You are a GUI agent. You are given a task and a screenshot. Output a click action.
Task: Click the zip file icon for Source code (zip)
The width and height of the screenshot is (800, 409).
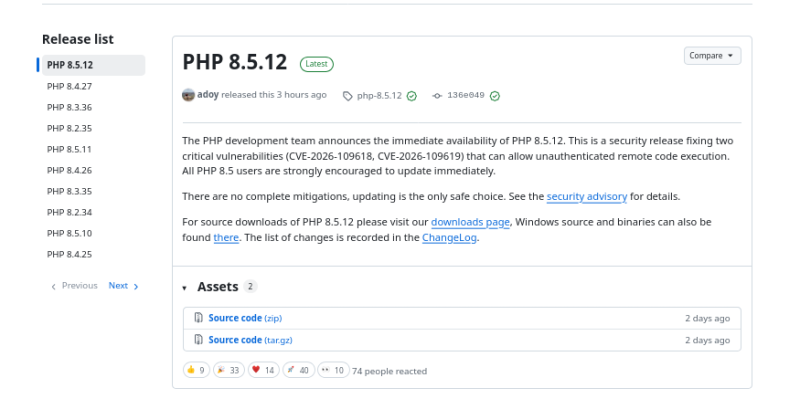pos(198,318)
